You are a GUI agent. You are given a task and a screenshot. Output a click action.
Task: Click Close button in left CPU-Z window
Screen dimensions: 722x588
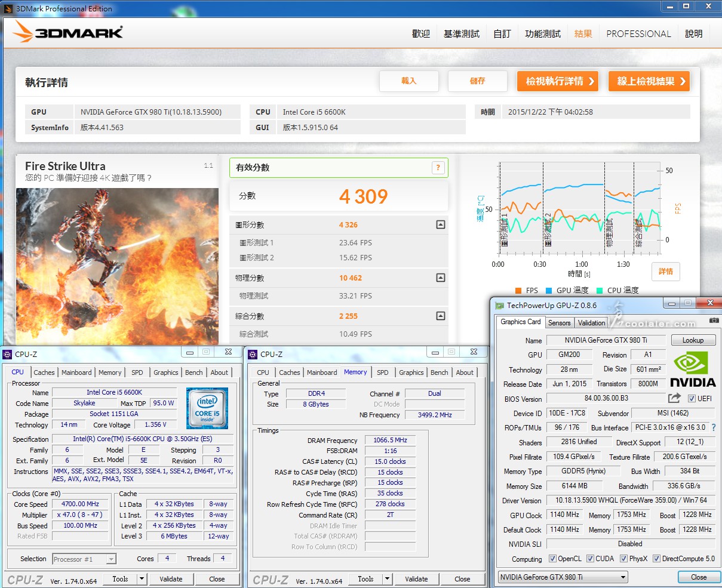tap(217, 578)
